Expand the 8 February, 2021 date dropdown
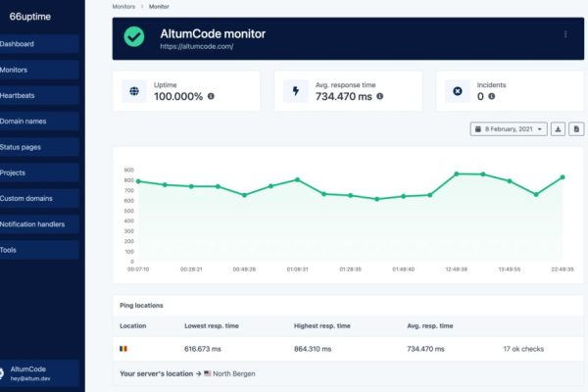This screenshot has height=392, width=588. click(509, 129)
